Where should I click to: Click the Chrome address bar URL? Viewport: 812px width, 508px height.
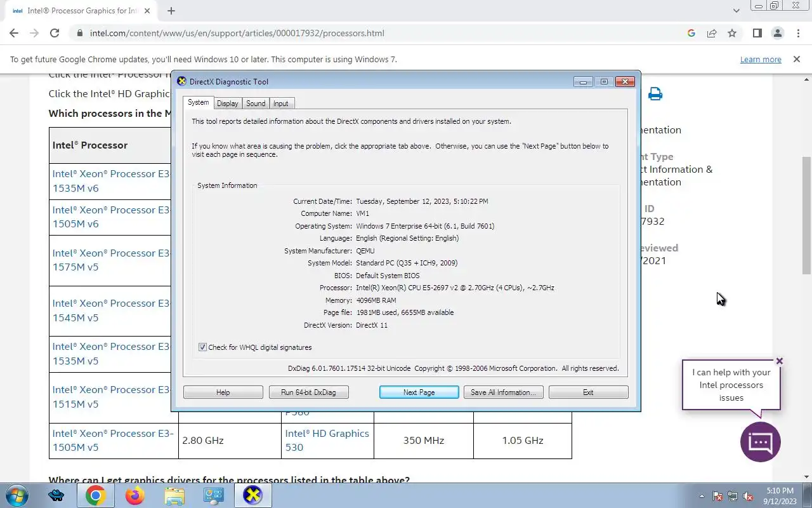click(x=237, y=33)
